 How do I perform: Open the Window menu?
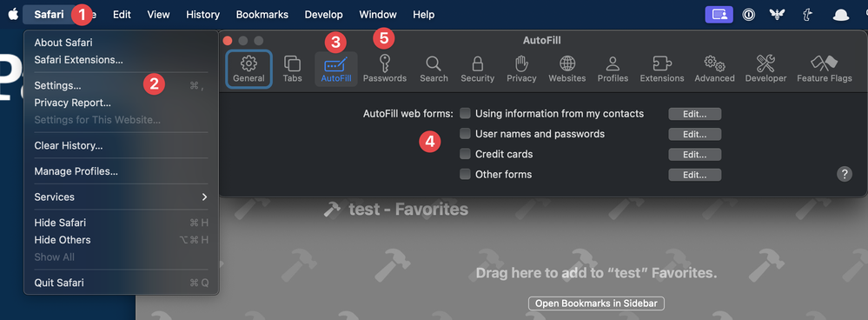click(x=378, y=15)
